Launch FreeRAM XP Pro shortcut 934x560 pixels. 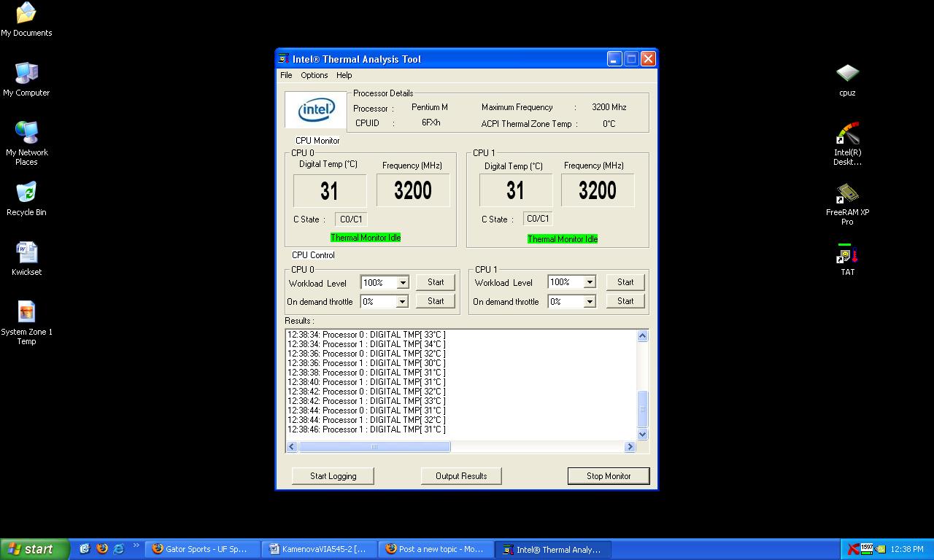click(x=847, y=203)
